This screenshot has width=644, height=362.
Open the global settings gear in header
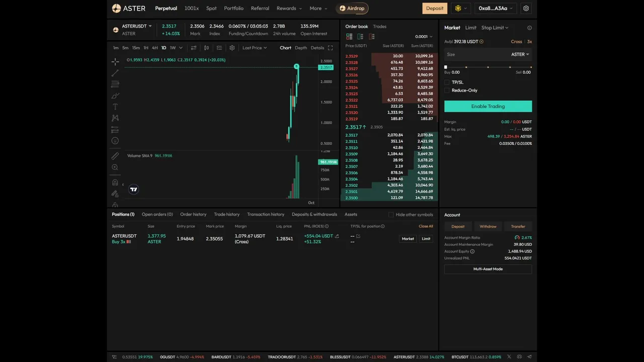tap(526, 8)
